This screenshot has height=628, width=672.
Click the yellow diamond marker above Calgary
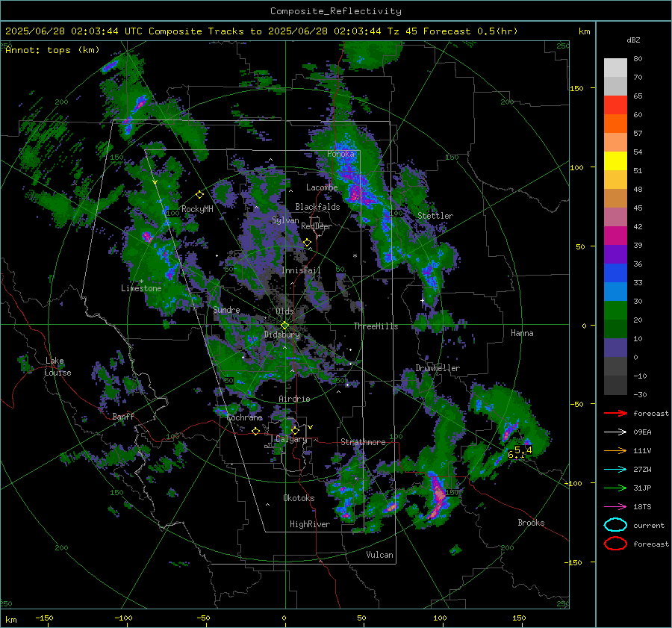click(295, 430)
